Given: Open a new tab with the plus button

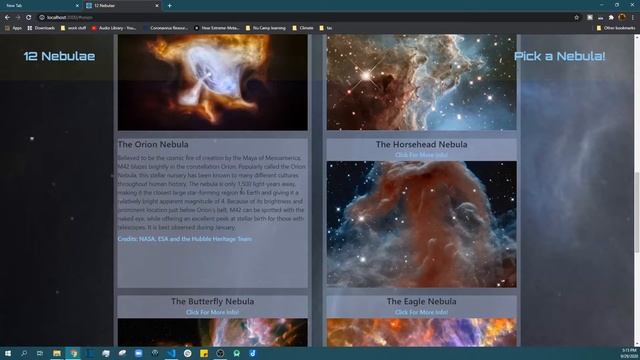Looking at the screenshot, I should pos(169,6).
